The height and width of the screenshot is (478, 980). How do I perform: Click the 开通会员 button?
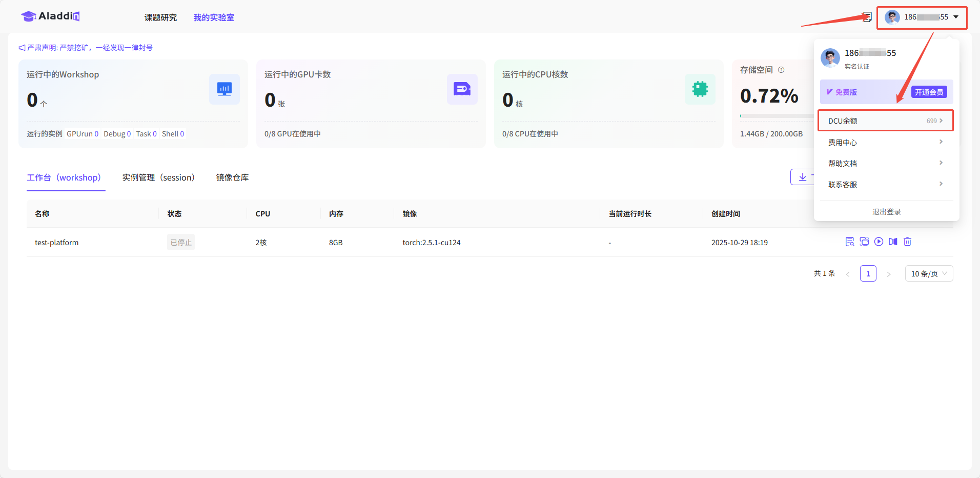929,92
